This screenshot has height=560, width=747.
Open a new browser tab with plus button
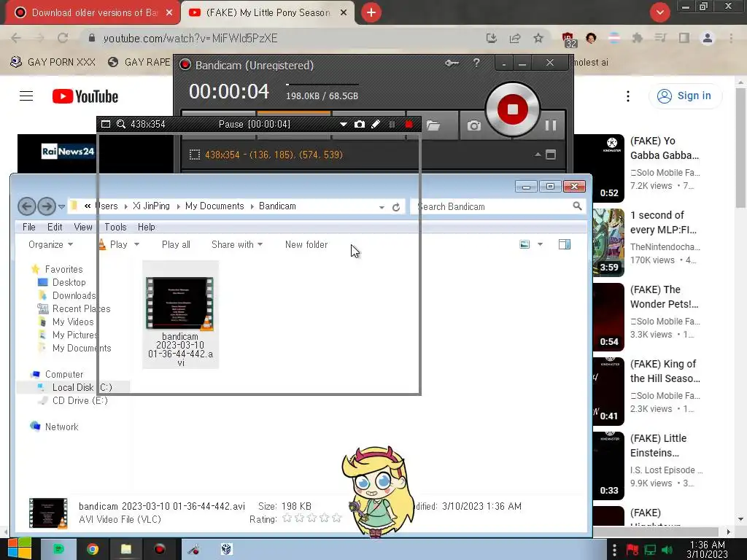pyautogui.click(x=371, y=12)
